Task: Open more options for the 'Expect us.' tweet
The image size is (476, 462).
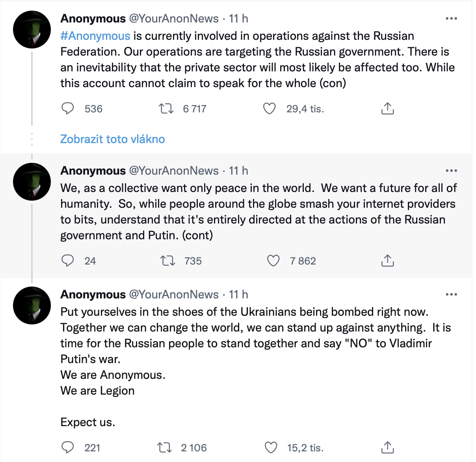Action: coord(451,294)
